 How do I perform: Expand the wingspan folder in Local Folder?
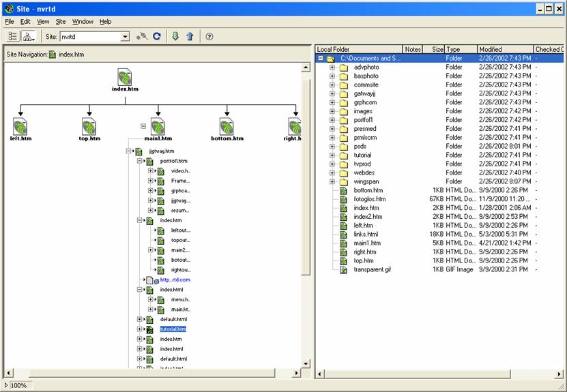coord(332,182)
